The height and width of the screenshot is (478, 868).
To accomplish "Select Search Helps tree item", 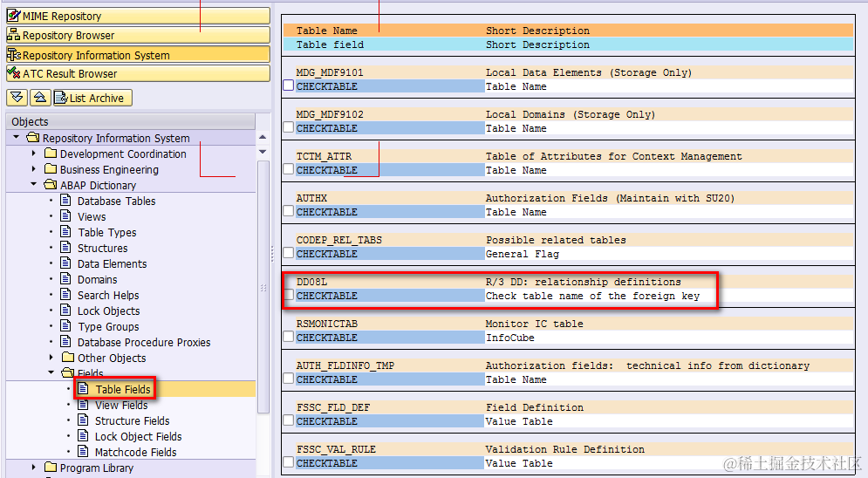I will pyautogui.click(x=108, y=296).
